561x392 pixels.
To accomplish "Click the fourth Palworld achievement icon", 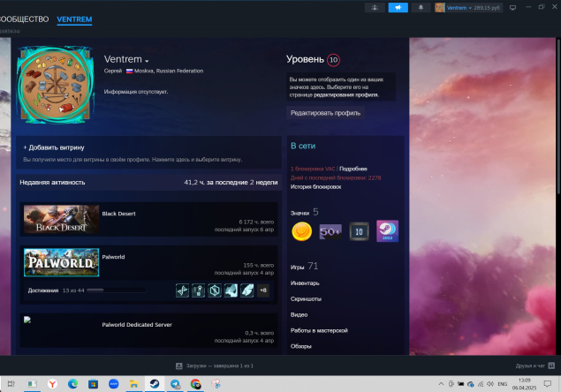I will (x=231, y=290).
